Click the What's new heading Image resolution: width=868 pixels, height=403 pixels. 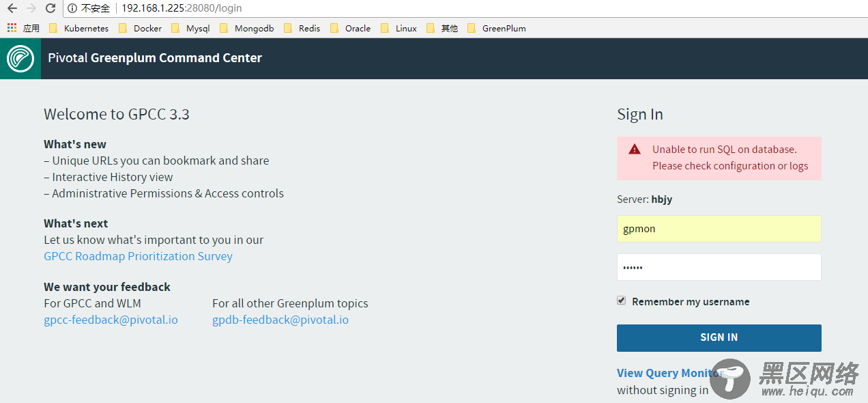[x=75, y=144]
